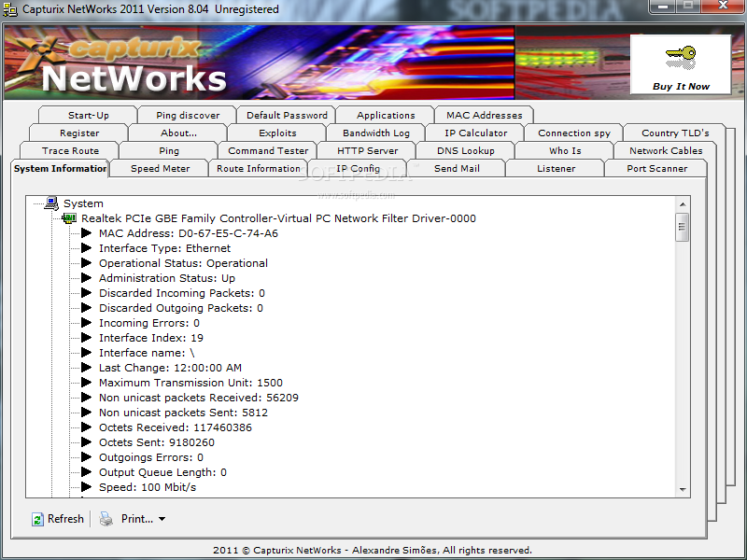This screenshot has height=560, width=747.
Task: Select 'Interface name: \' row
Action: 147,353
